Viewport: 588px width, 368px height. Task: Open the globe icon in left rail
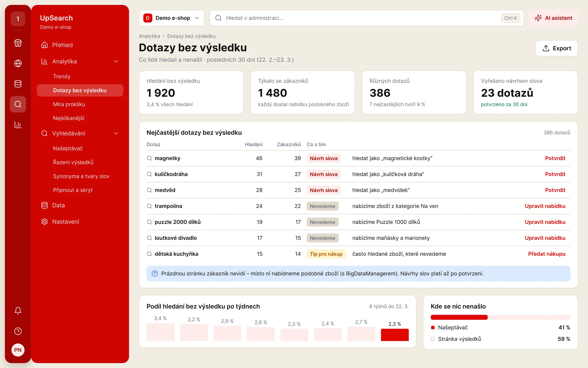coord(18,63)
